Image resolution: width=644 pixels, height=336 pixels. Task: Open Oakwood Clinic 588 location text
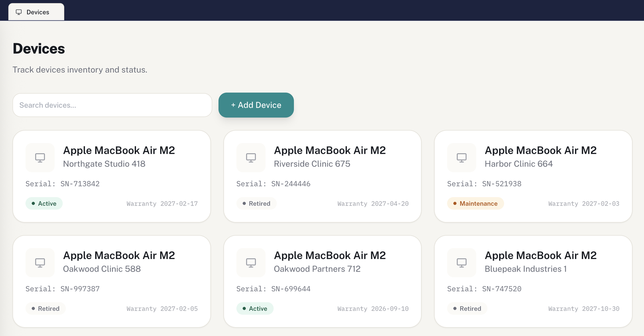click(x=102, y=269)
